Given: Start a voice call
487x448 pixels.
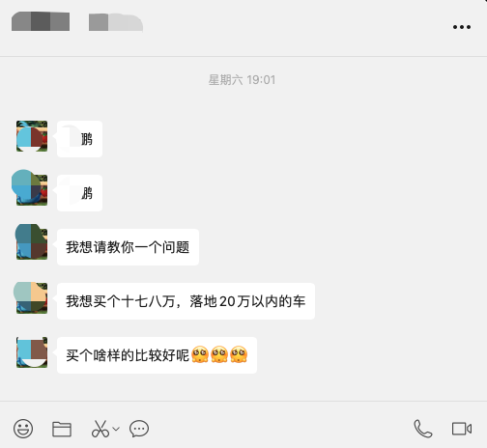Looking at the screenshot, I should 423,429.
